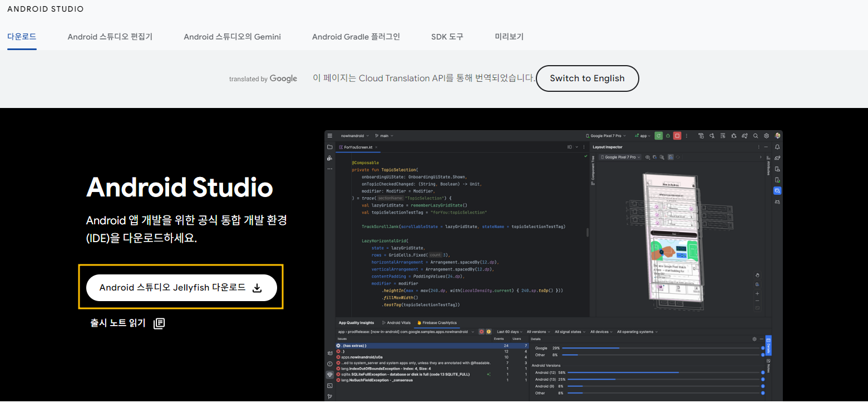The image size is (868, 413).
Task: Open the main branch dropdown
Action: [384, 135]
